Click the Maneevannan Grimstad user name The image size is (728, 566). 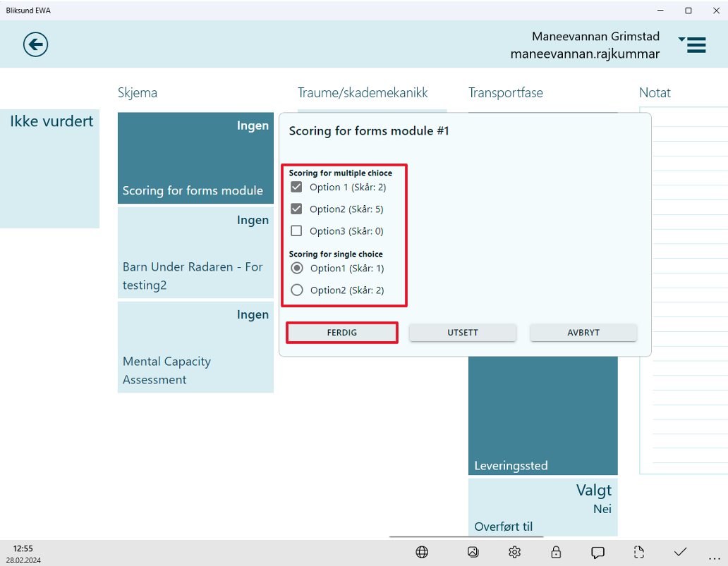coord(595,36)
